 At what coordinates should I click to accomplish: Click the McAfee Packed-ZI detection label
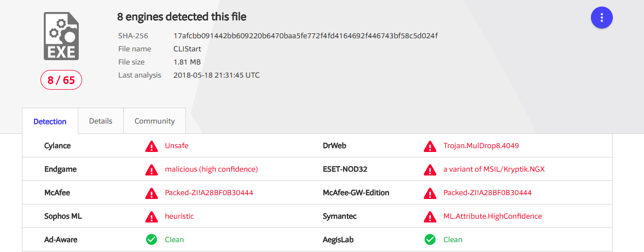click(208, 193)
